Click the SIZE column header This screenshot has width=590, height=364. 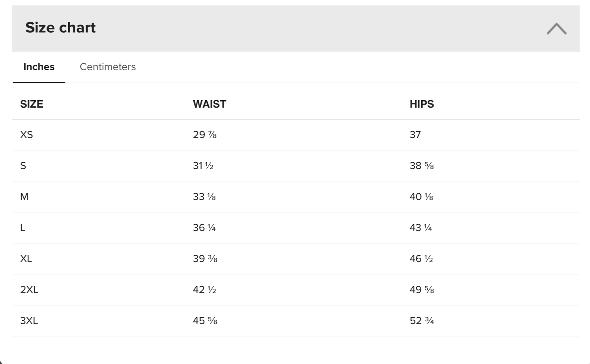32,104
